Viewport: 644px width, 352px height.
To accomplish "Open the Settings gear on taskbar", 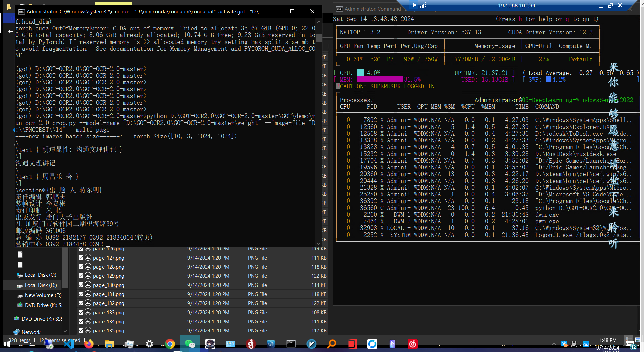I will pyautogui.click(x=149, y=344).
